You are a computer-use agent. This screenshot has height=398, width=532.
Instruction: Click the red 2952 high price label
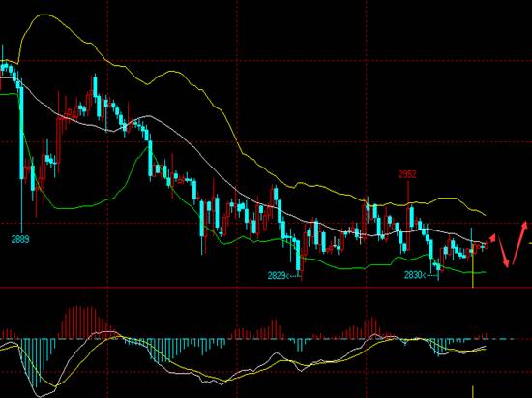pyautogui.click(x=407, y=174)
